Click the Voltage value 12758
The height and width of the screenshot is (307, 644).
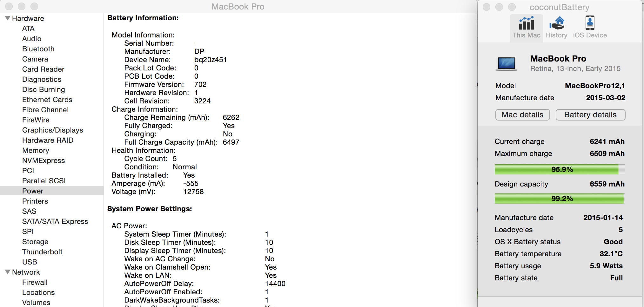point(193,192)
